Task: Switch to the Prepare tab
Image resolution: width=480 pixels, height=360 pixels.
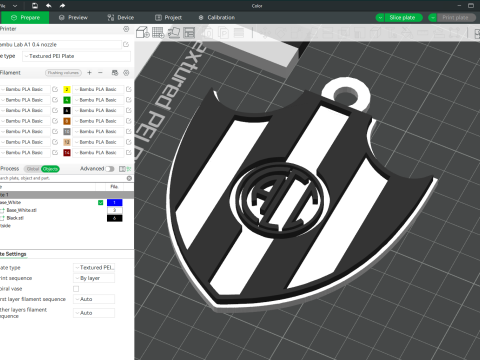Action: click(x=25, y=18)
